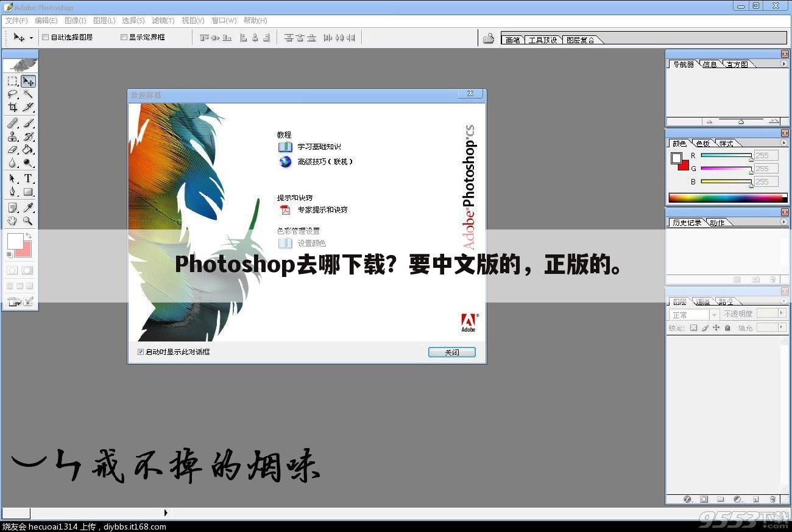Switch to Standard editing mode
This screenshot has height=532, width=792.
click(12, 270)
